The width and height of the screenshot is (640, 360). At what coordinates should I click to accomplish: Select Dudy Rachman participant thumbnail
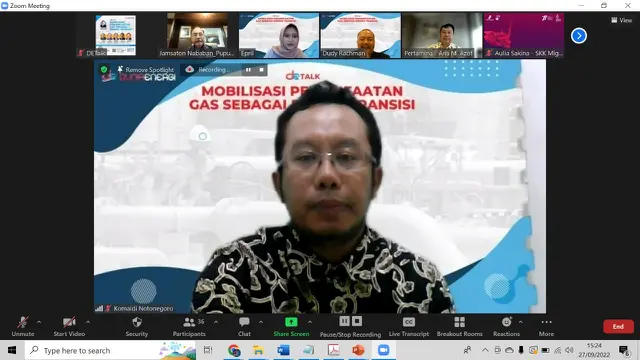(x=360, y=35)
